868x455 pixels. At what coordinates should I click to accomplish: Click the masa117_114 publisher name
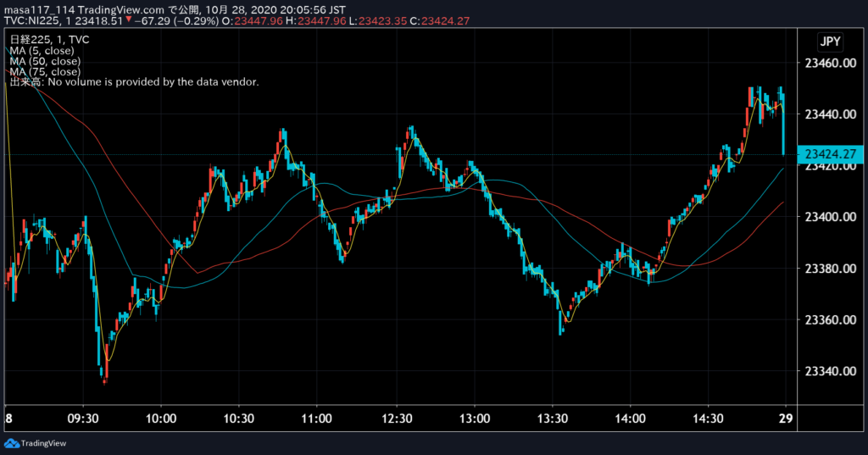[x=39, y=10]
